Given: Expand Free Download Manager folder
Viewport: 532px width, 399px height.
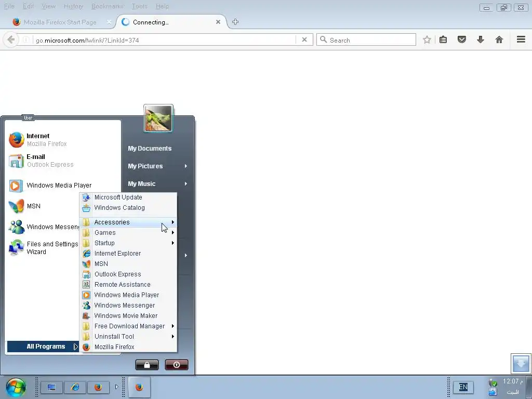Looking at the screenshot, I should 128,326.
